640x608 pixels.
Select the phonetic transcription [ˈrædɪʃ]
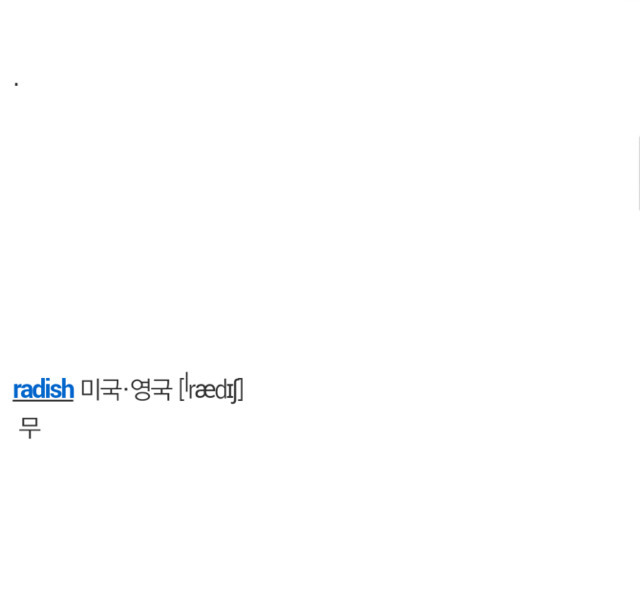211,388
